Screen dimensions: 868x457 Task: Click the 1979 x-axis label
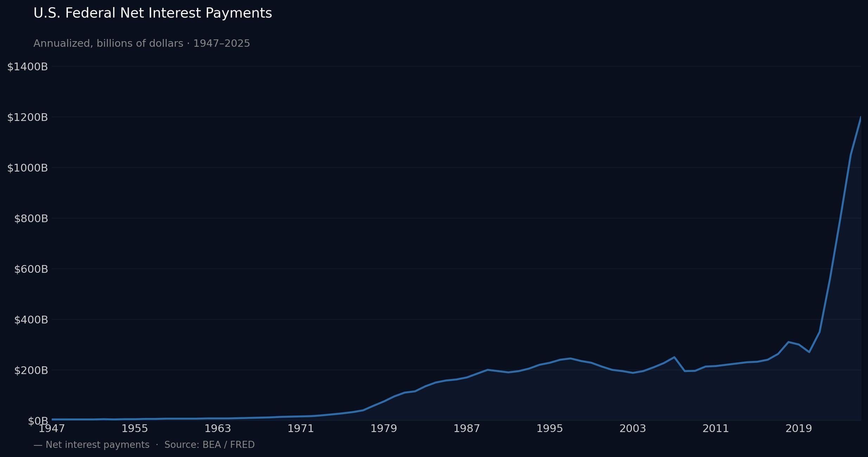[384, 429]
